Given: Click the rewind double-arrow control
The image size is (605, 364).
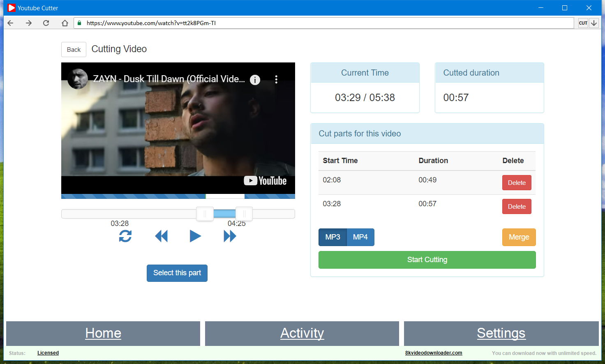Looking at the screenshot, I should pos(162,236).
